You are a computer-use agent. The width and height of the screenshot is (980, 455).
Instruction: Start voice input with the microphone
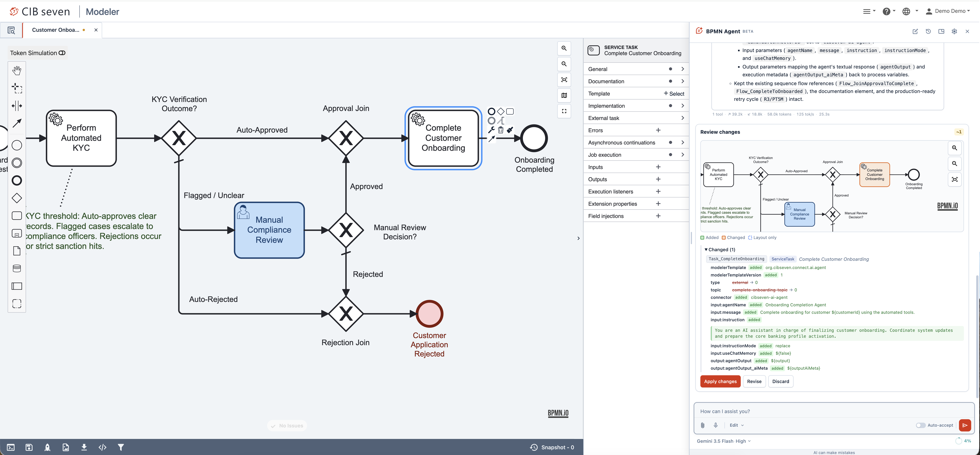716,425
